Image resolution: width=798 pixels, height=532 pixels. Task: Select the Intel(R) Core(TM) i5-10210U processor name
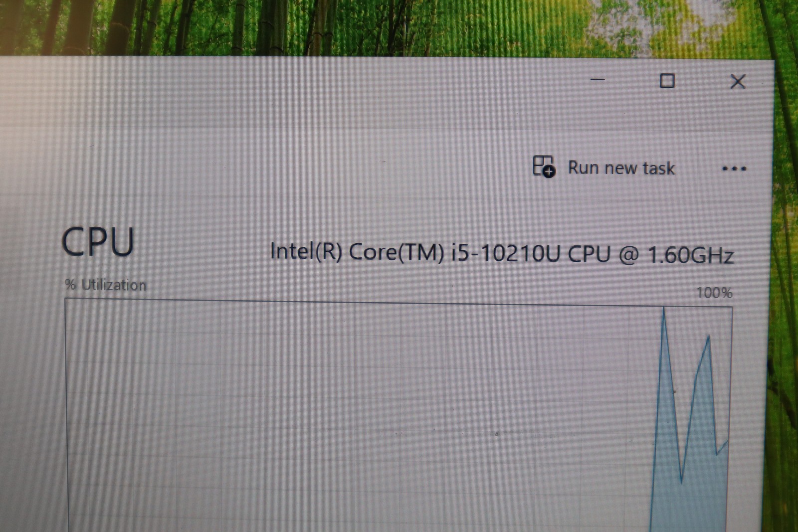(502, 253)
